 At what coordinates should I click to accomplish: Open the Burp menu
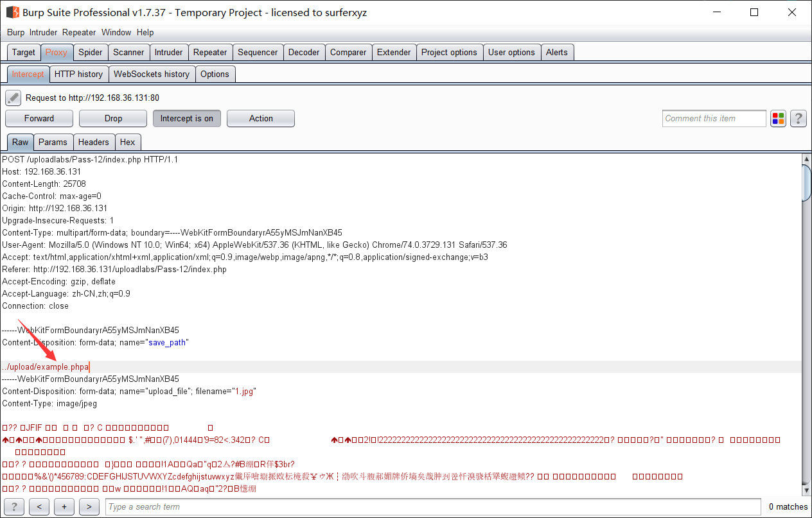tap(15, 32)
